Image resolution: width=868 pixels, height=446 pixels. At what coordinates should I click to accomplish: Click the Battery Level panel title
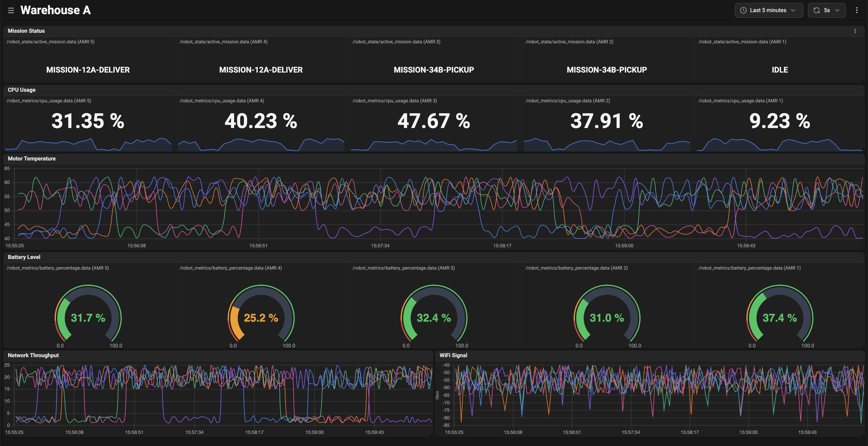point(24,257)
